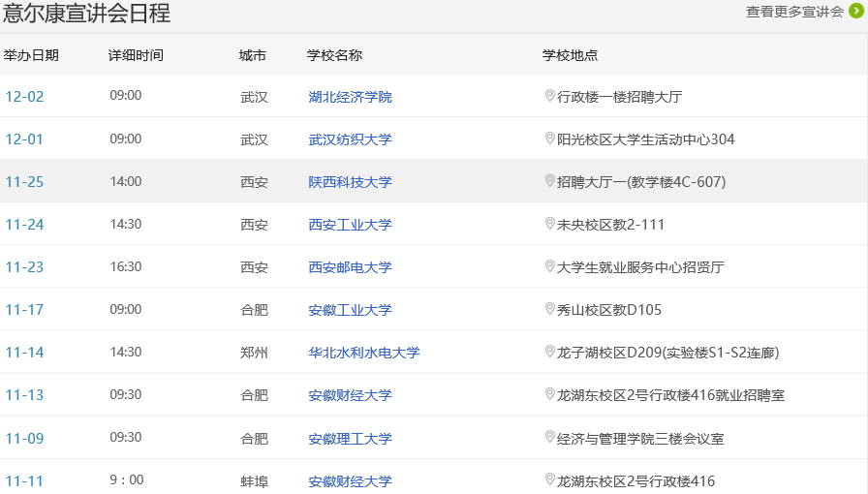Open 安徽工业大学 school link
The height and width of the screenshot is (494, 868).
tap(350, 310)
